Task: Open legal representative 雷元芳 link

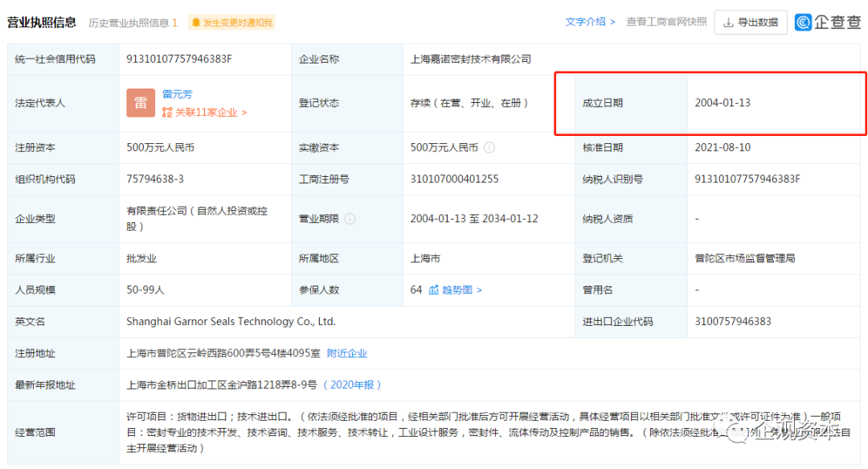Action: tap(177, 94)
